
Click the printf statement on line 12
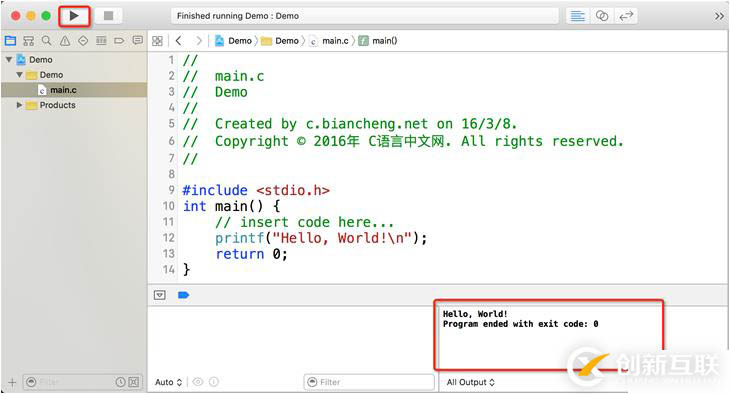pos(321,238)
